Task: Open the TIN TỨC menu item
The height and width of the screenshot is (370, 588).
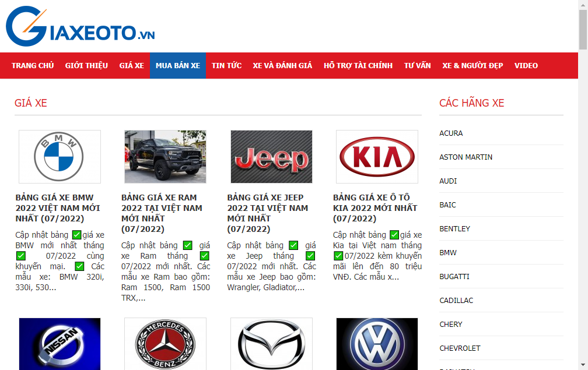Action: (226, 65)
